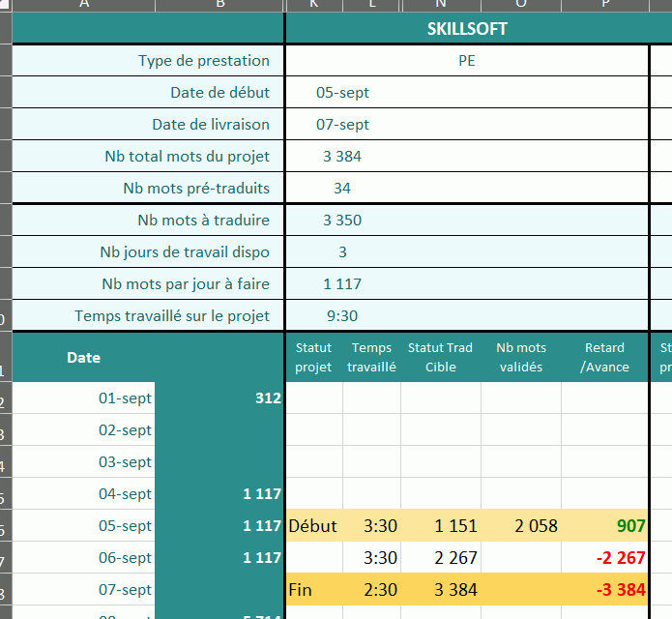Select the red -2 267 delay value
672x619 pixels.
(604, 558)
